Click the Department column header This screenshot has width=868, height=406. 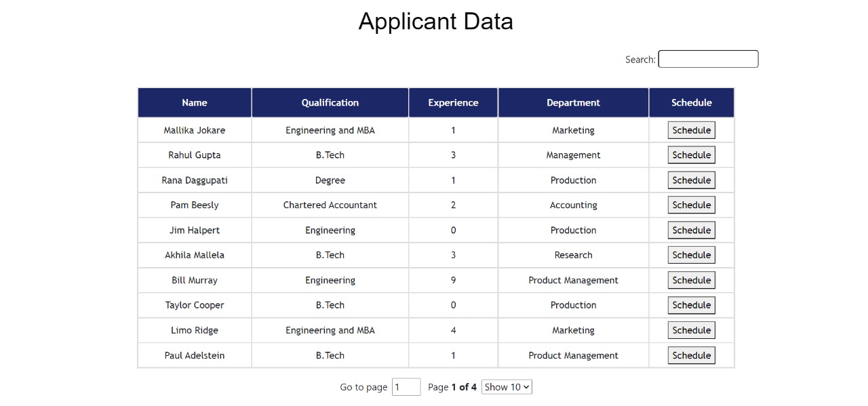pos(573,102)
